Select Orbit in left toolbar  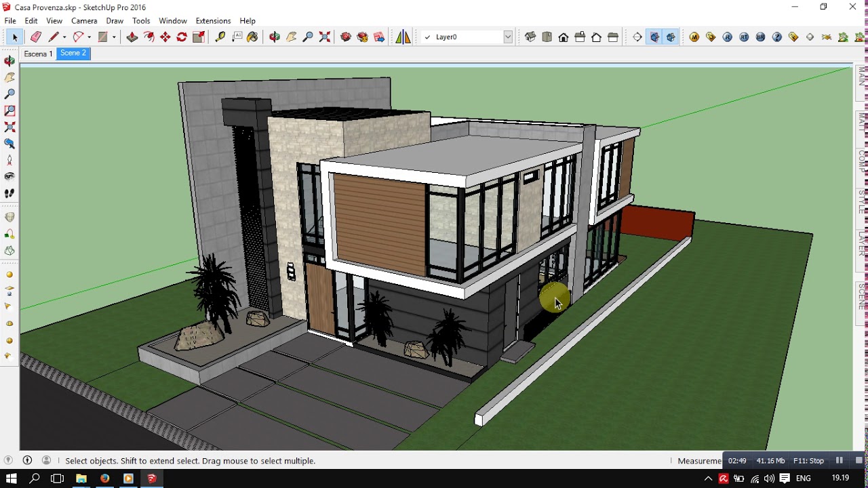pos(9,61)
